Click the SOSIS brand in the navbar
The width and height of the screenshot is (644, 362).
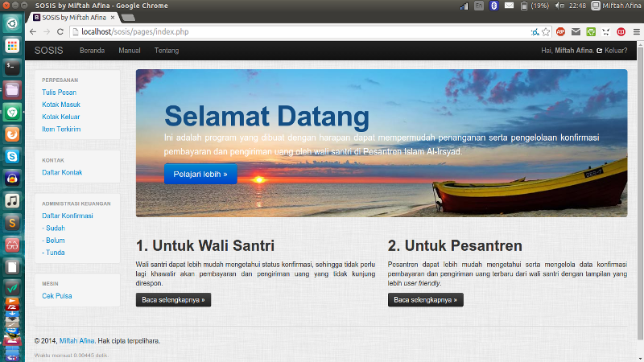pyautogui.click(x=48, y=51)
